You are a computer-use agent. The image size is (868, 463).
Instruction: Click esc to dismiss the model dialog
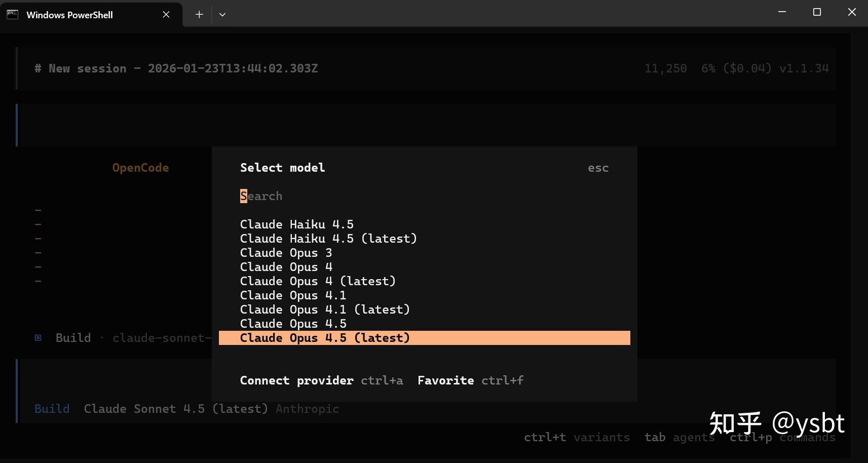598,168
